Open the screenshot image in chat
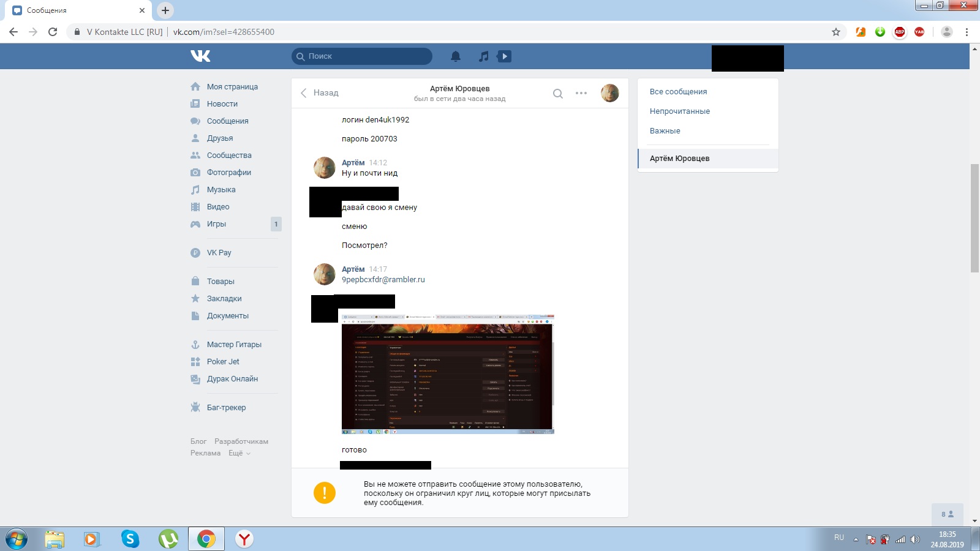 coord(447,373)
